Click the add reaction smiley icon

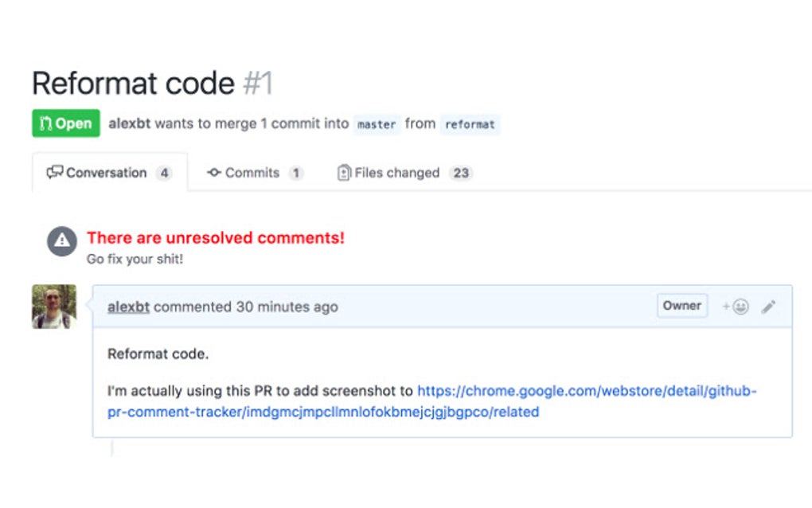[737, 307]
